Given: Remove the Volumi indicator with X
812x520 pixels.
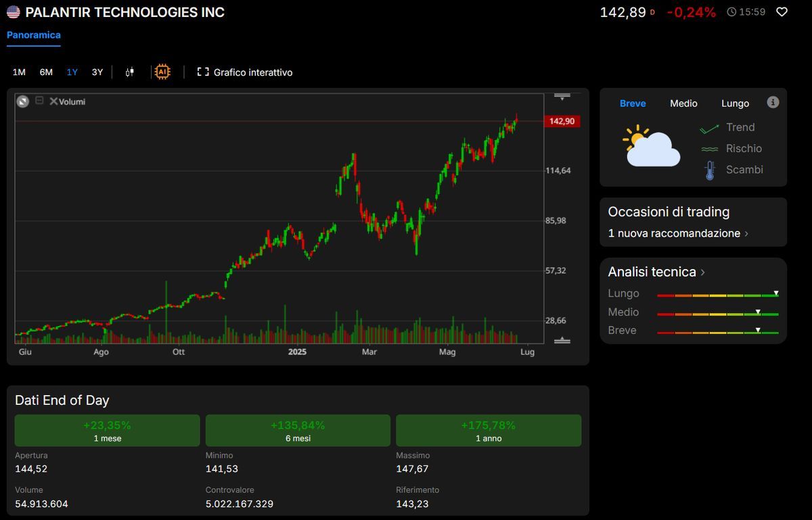Looking at the screenshot, I should point(53,101).
